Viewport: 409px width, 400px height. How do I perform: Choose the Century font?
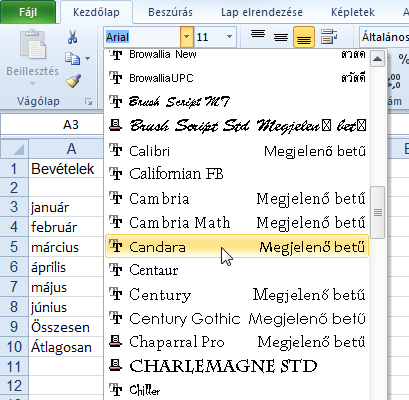[x=237, y=294]
